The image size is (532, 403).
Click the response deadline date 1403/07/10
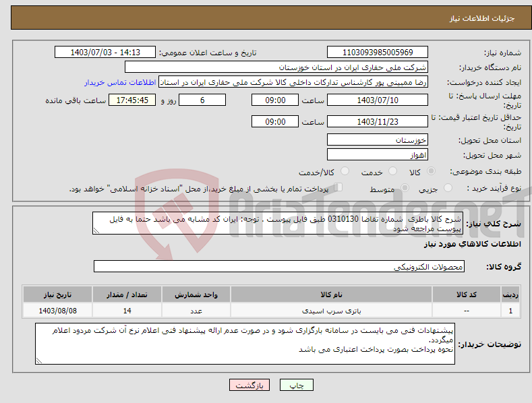click(378, 100)
